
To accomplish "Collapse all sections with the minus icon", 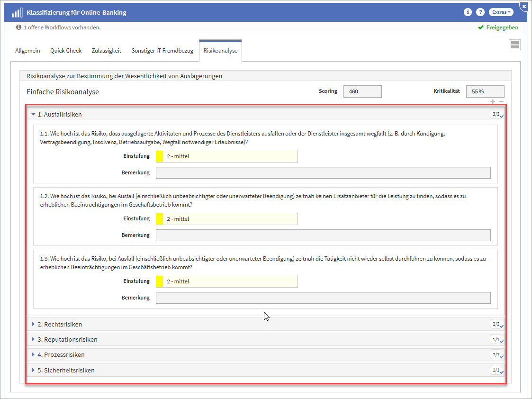I will [501, 101].
